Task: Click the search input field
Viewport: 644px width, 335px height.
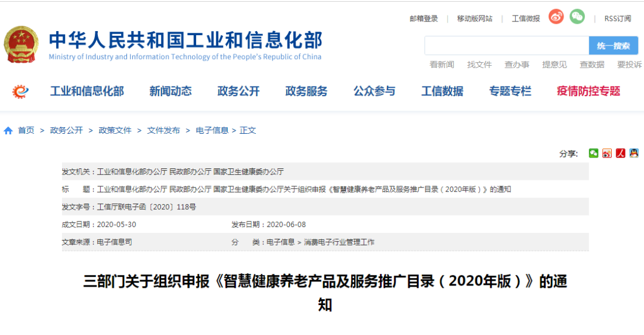Action: tap(507, 45)
